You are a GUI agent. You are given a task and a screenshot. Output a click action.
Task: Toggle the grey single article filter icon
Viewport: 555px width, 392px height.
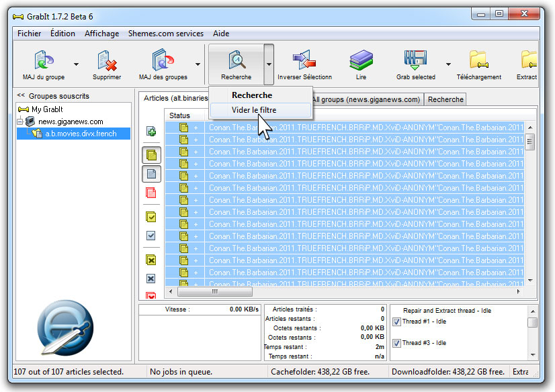(151, 174)
